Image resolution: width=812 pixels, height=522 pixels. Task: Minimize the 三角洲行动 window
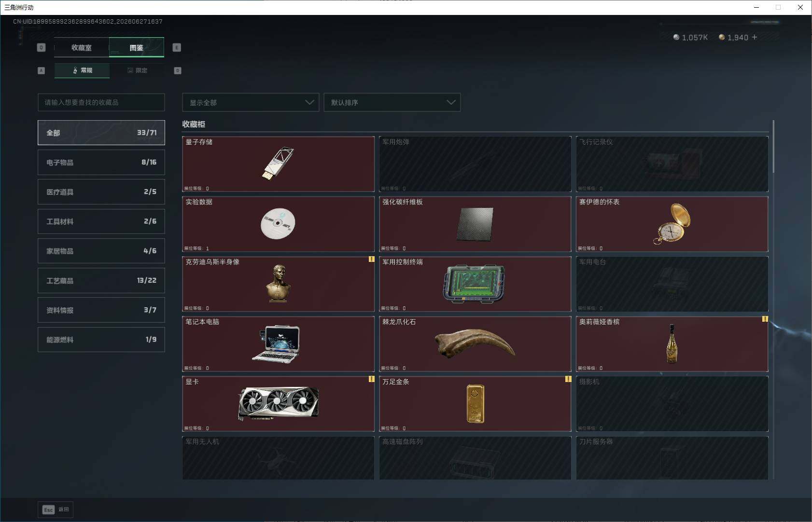pos(756,7)
